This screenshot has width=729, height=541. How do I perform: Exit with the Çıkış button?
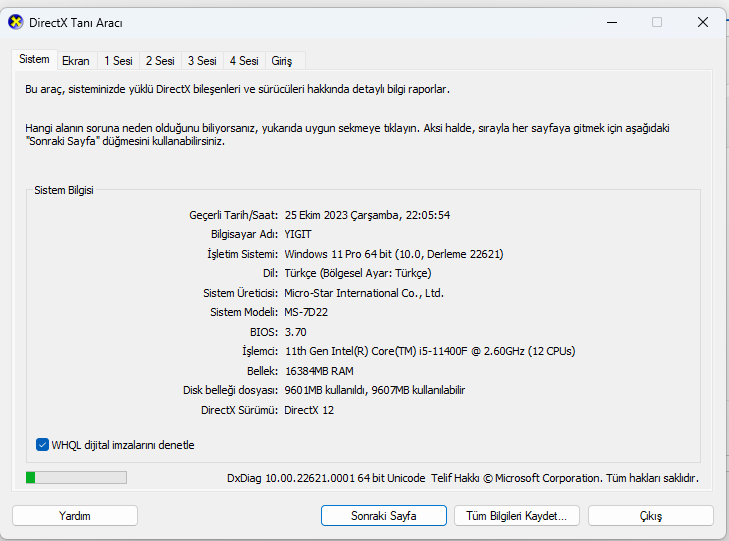[651, 516]
